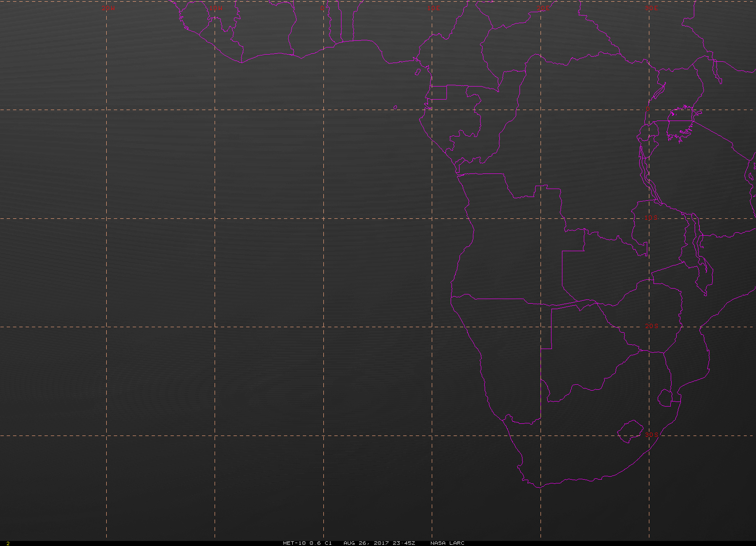Click the "20S" latitude label
The height and width of the screenshot is (546, 756).
[x=651, y=326]
